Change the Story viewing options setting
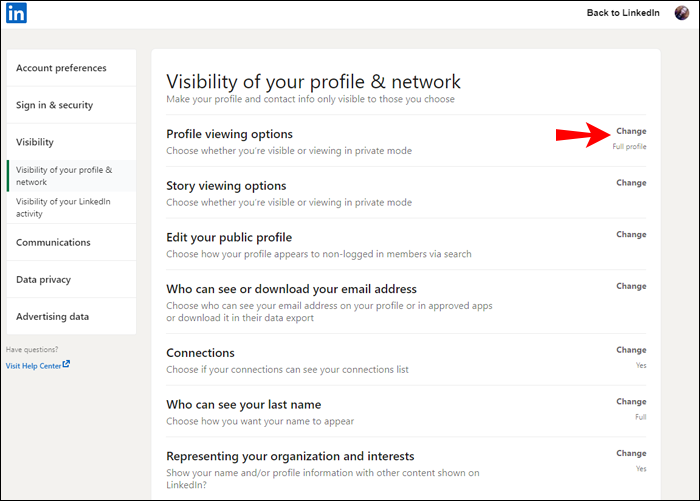 click(631, 183)
